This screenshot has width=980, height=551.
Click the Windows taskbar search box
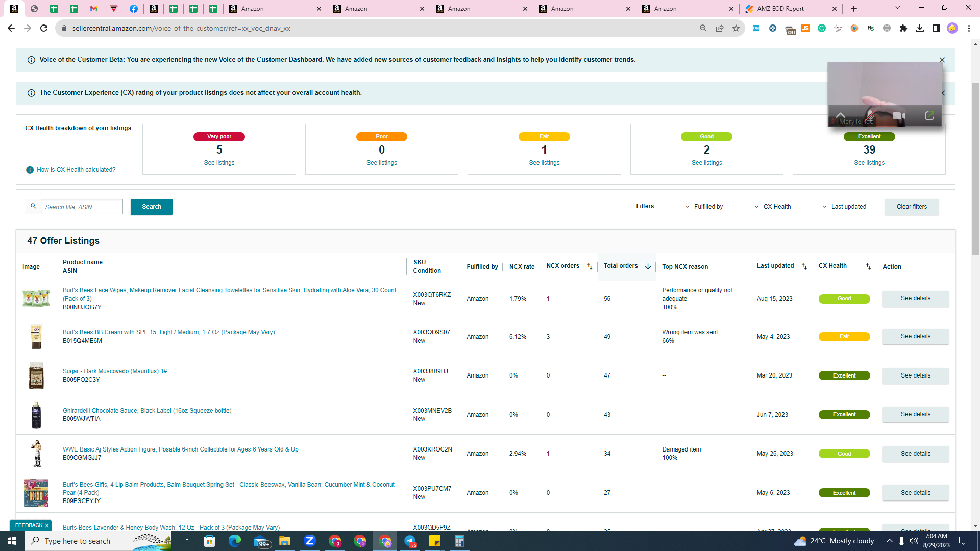pyautogui.click(x=98, y=541)
